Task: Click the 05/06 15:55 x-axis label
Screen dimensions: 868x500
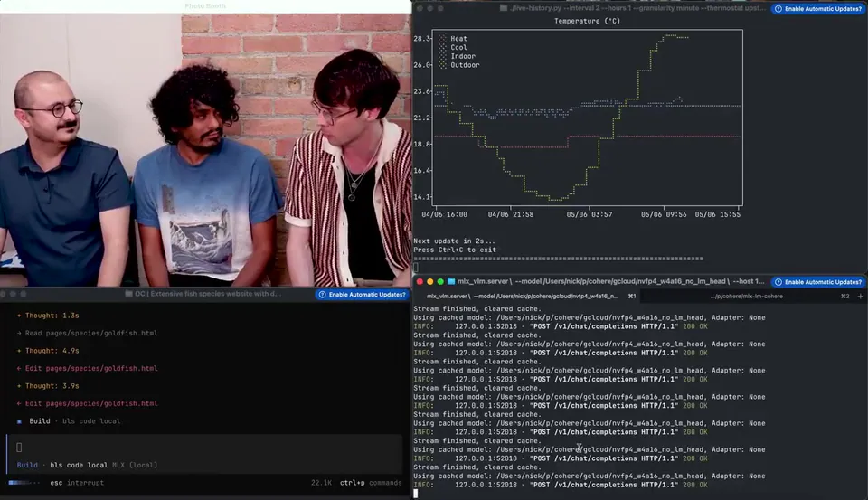Action: (717, 215)
